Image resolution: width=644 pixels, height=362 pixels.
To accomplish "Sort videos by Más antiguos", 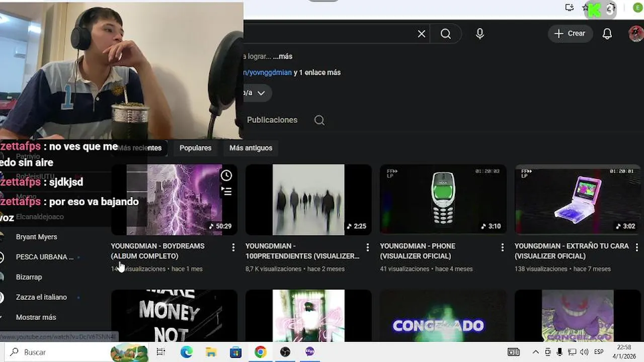I will tap(251, 148).
